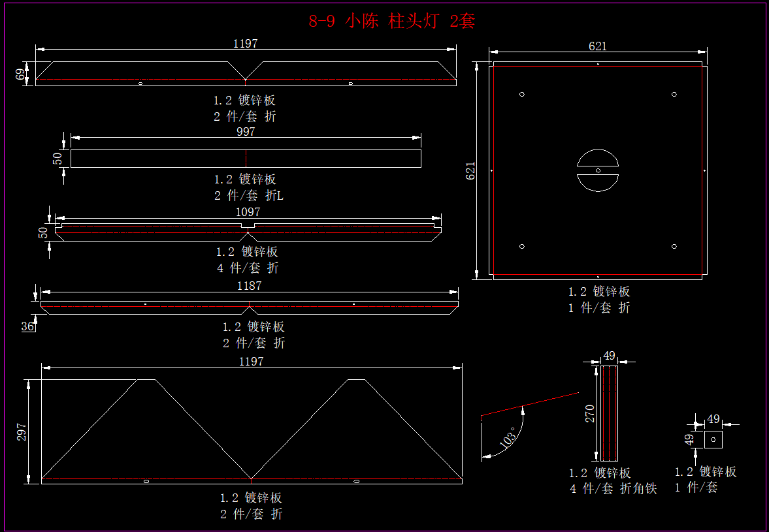Select the 1 件/套 折 label under square plate
Screen dimensions: 769x532
pos(599,308)
